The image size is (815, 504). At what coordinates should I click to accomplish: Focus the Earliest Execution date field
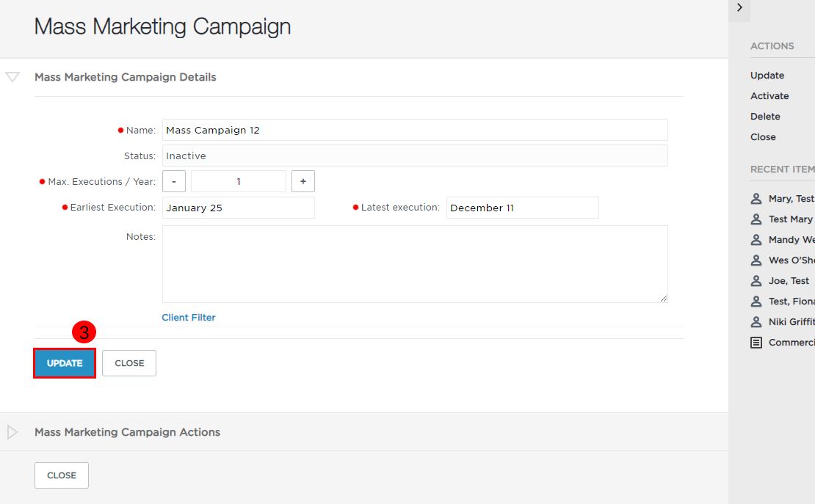(238, 208)
